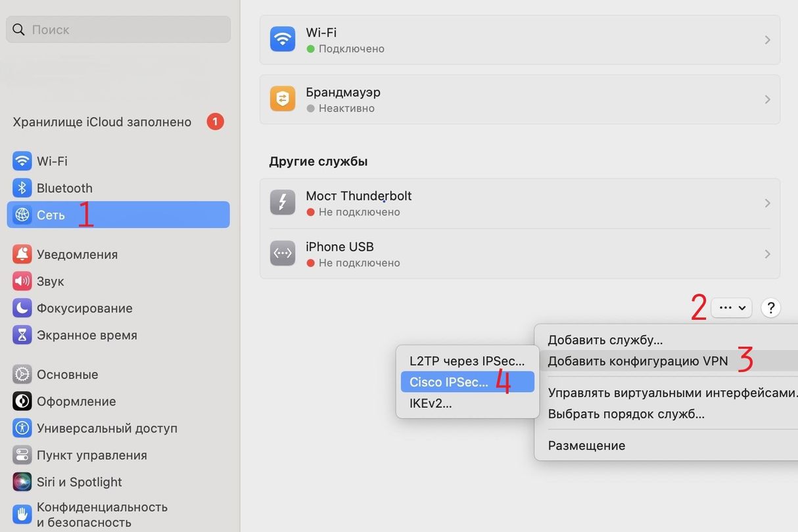
Task: Open Wi-Fi settings in the sidebar
Action: (x=51, y=161)
